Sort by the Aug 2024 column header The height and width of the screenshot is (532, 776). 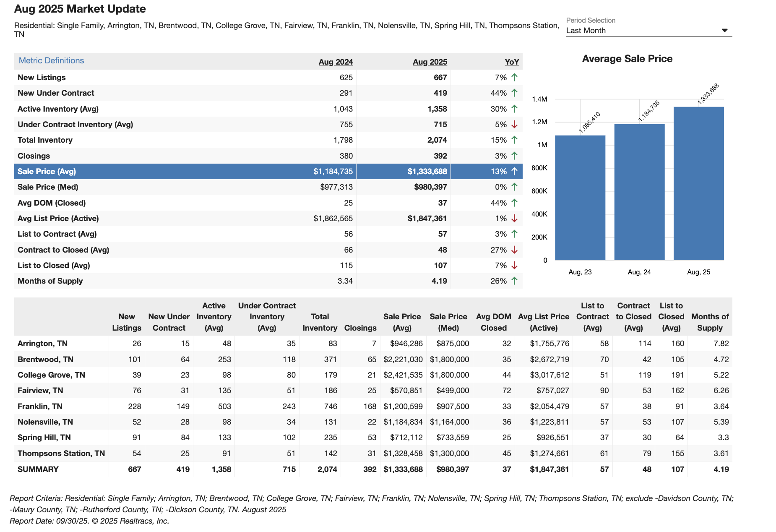point(336,62)
